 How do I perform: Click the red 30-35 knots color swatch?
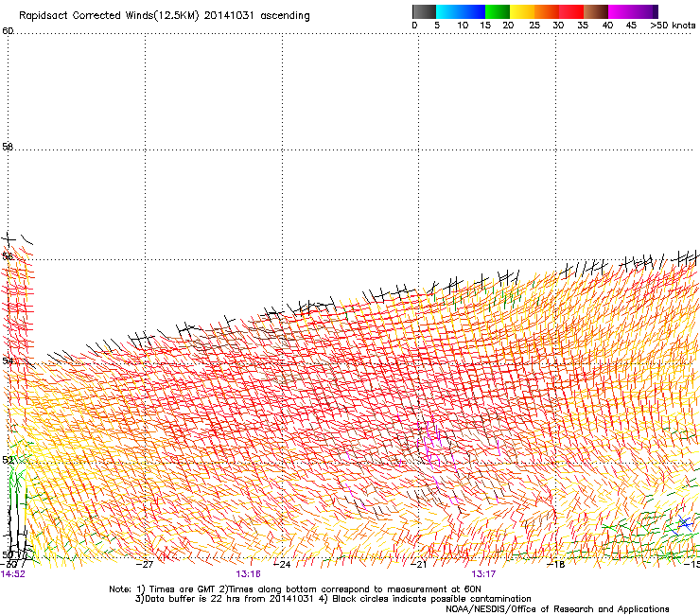pos(571,11)
